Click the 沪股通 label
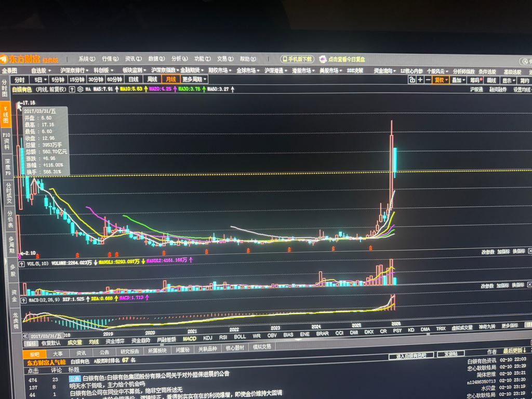The image size is (532, 399). point(476,89)
